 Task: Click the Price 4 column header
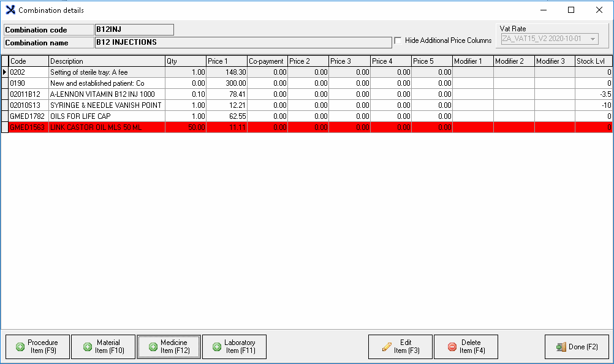pos(391,61)
